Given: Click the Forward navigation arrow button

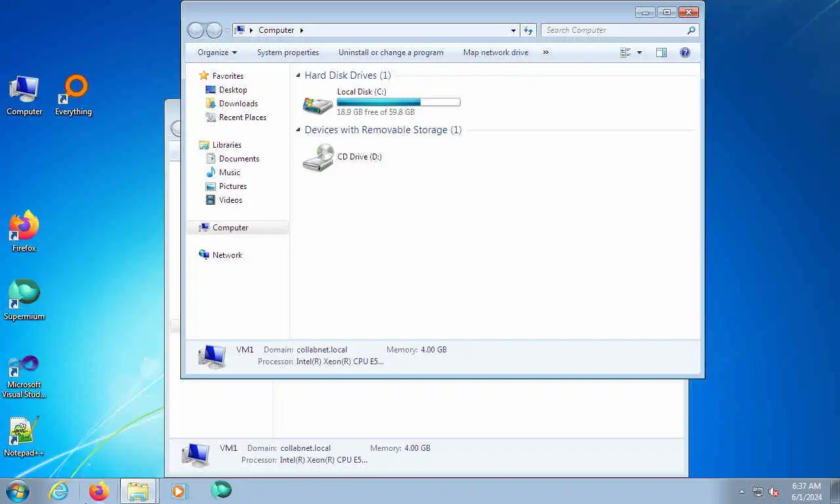Looking at the screenshot, I should click(x=214, y=30).
